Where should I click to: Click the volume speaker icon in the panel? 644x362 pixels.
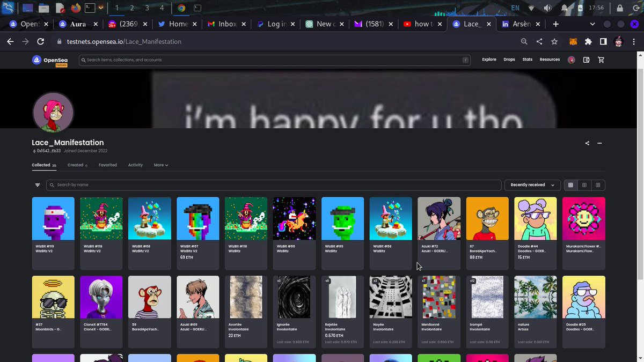click(x=547, y=8)
